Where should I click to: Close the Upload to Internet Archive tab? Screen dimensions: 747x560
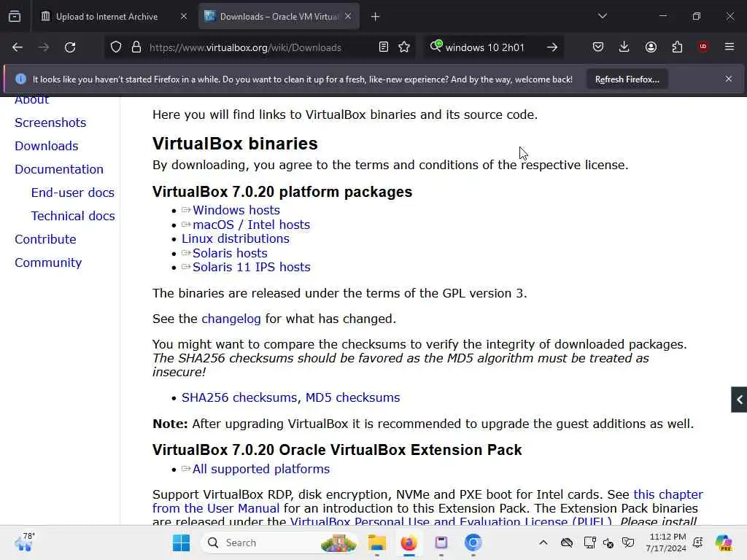(x=184, y=16)
